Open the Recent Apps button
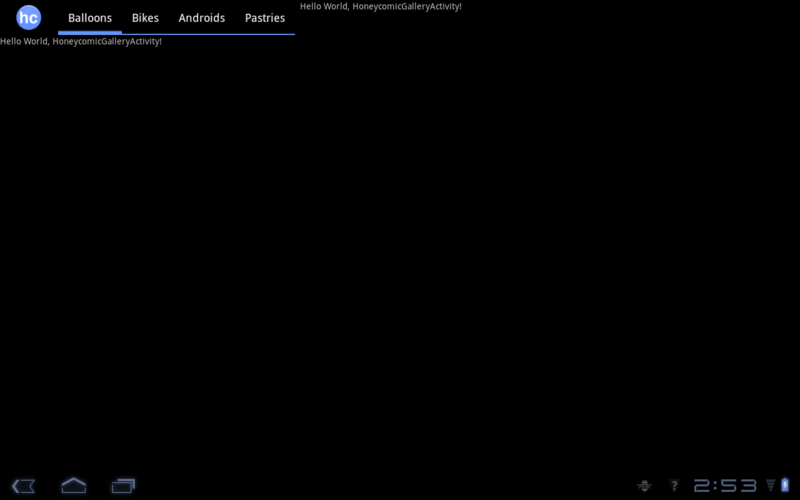Screen dimensions: 800x500 pyautogui.click(x=123, y=486)
